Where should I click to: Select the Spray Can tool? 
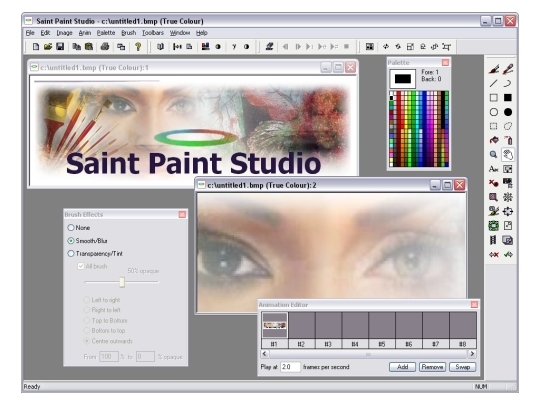tap(508, 140)
